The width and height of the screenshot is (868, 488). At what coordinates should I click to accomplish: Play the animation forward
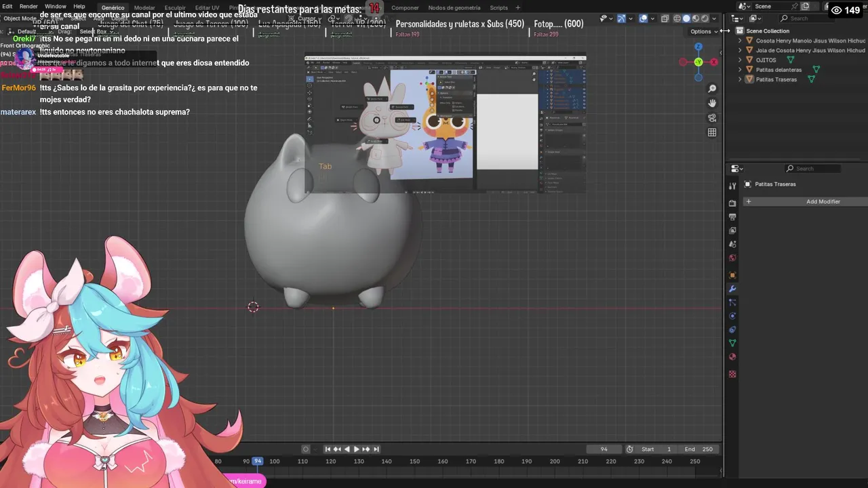(357, 449)
